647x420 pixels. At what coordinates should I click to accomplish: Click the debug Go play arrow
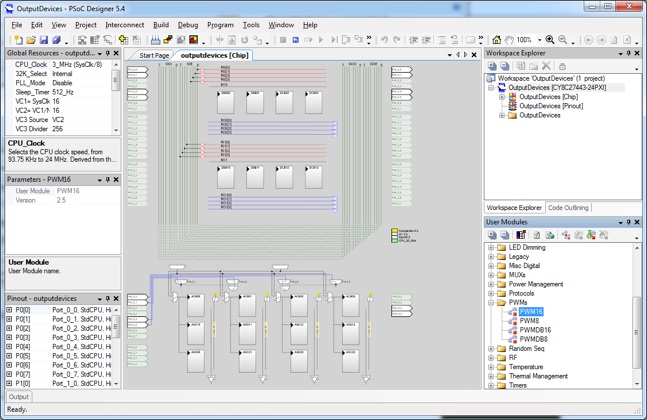(321, 40)
